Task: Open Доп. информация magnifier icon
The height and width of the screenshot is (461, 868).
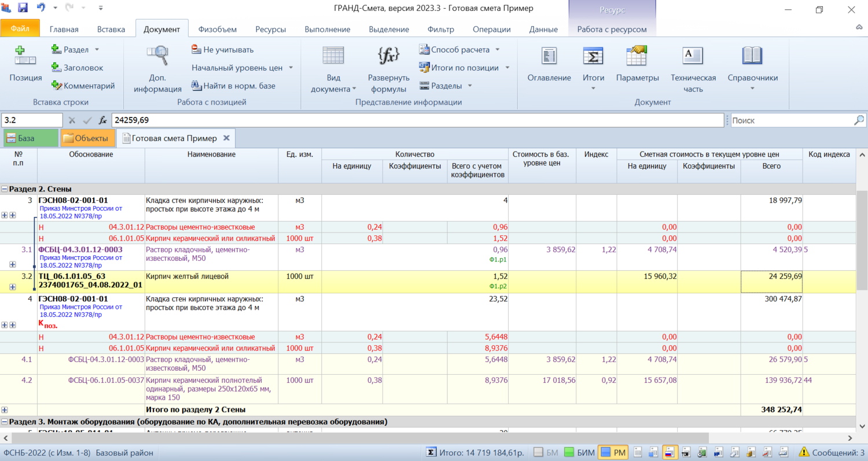Action: [x=157, y=56]
